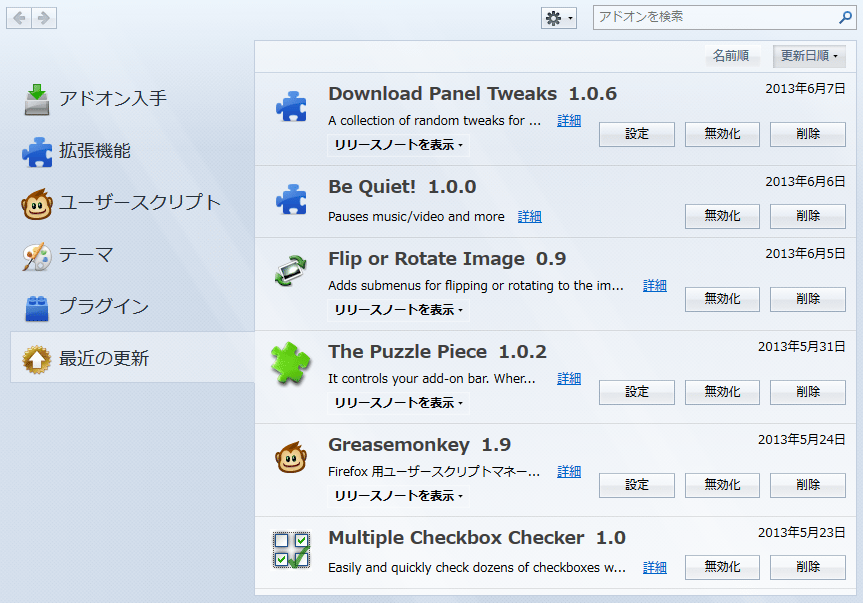The image size is (863, 603).
Task: Select the Download Panel Tweaks 1.0.6 title
Action: click(472, 94)
